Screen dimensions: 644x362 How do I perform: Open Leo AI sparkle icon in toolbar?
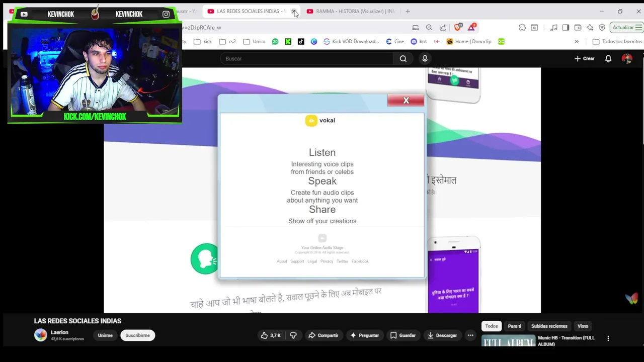click(590, 28)
